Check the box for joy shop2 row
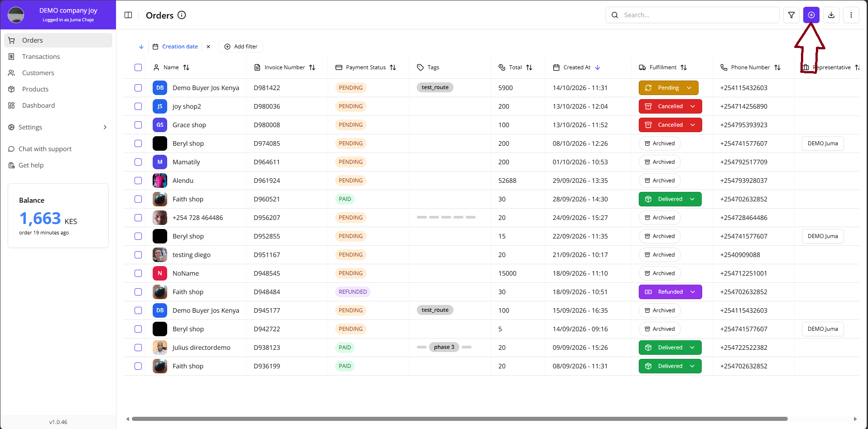Image resolution: width=868 pixels, height=429 pixels. coord(138,106)
